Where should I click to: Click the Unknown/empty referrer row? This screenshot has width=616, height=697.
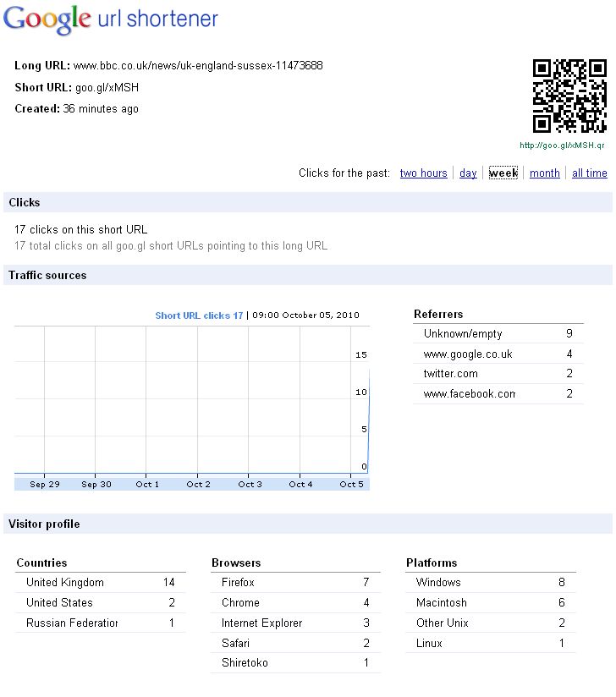point(498,334)
